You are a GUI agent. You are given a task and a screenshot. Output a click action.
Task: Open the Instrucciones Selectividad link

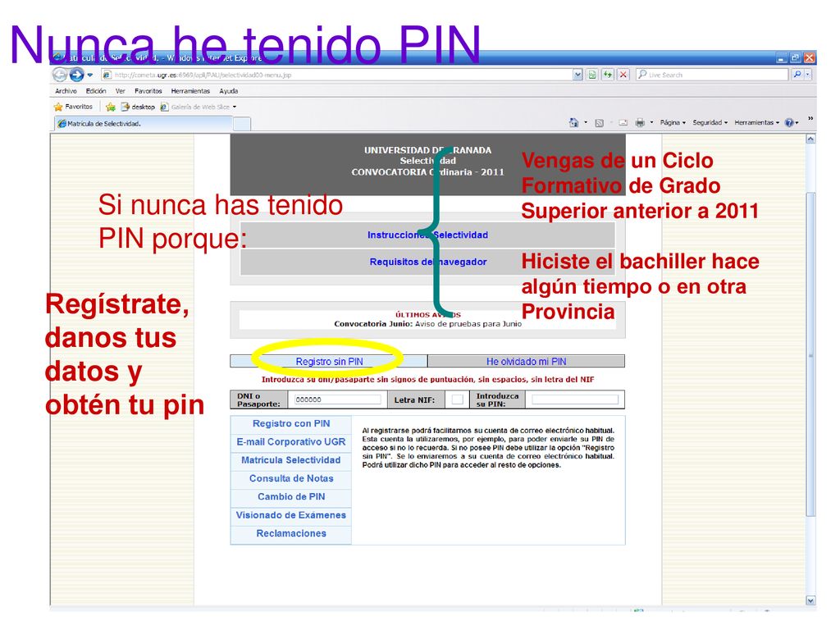click(x=427, y=235)
